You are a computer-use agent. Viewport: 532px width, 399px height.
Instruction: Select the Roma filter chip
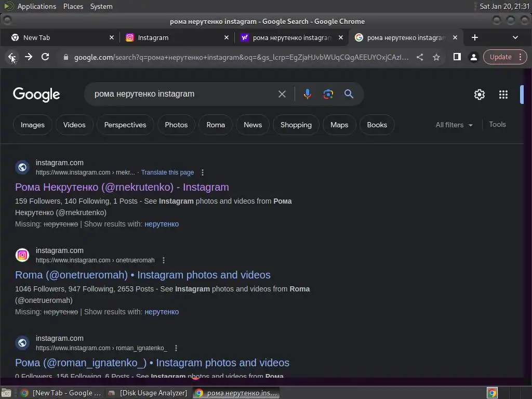pos(216,125)
